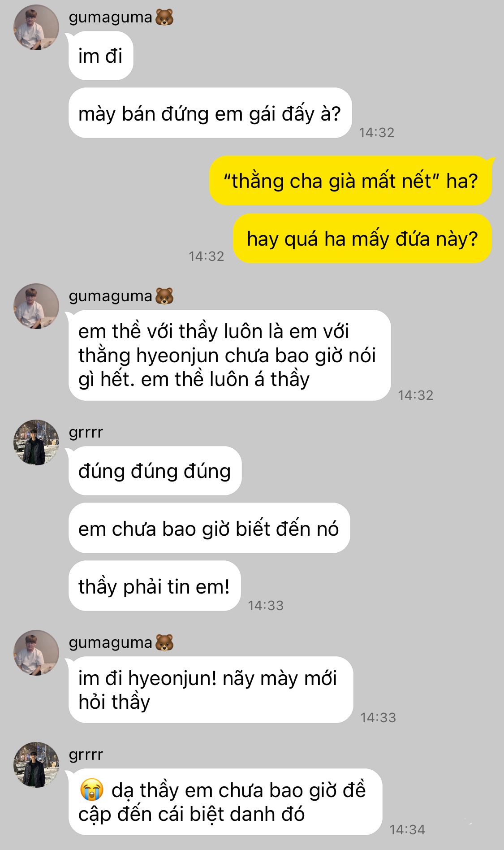Open gumaguma's avatar by 'im đi hyeonjun' message
The width and height of the screenshot is (504, 850).
coord(36,653)
